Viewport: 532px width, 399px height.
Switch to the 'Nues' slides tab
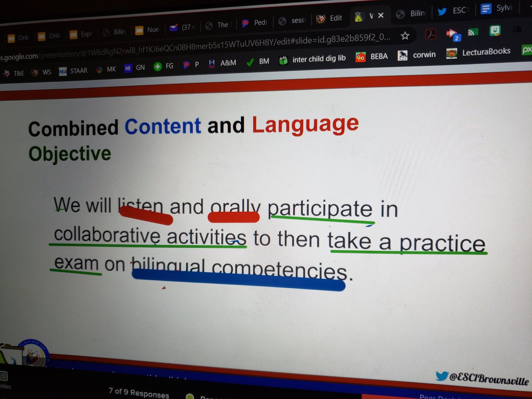[x=148, y=30]
